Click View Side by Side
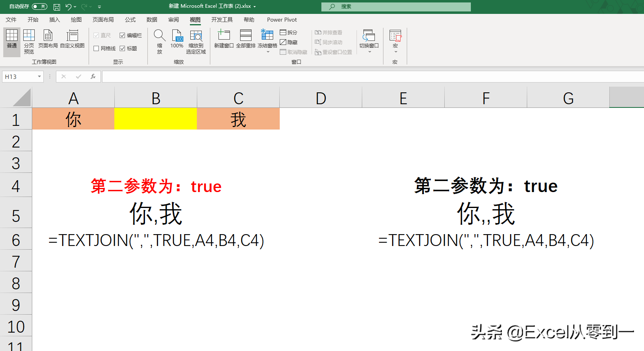Screen dimensions: 644x351 coord(328,32)
